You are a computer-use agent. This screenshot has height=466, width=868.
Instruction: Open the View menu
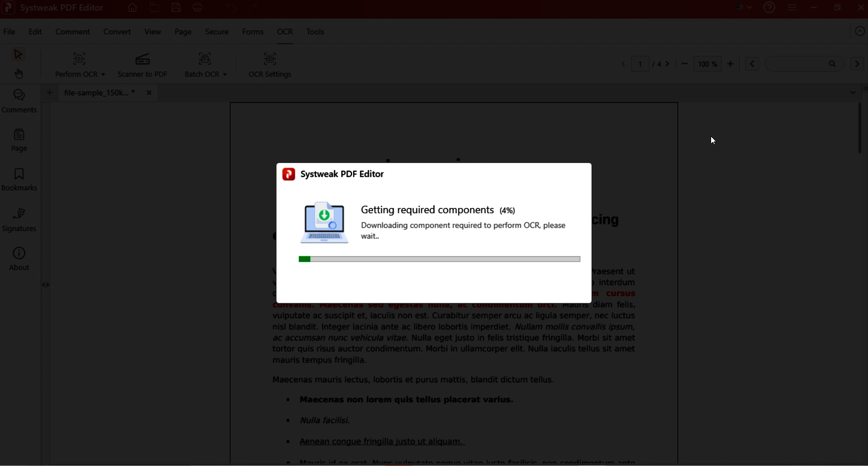pos(153,32)
